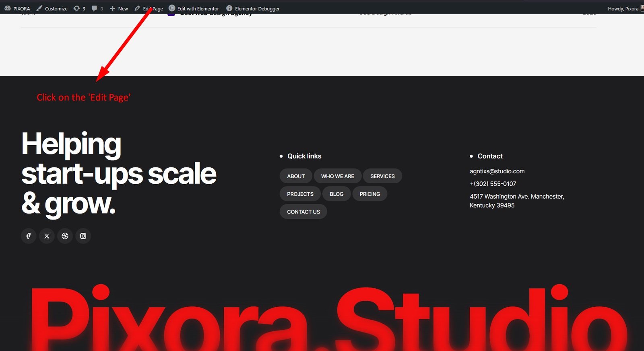Expand the New content menu
Image resolution: width=644 pixels, height=351 pixels.
pyautogui.click(x=119, y=8)
